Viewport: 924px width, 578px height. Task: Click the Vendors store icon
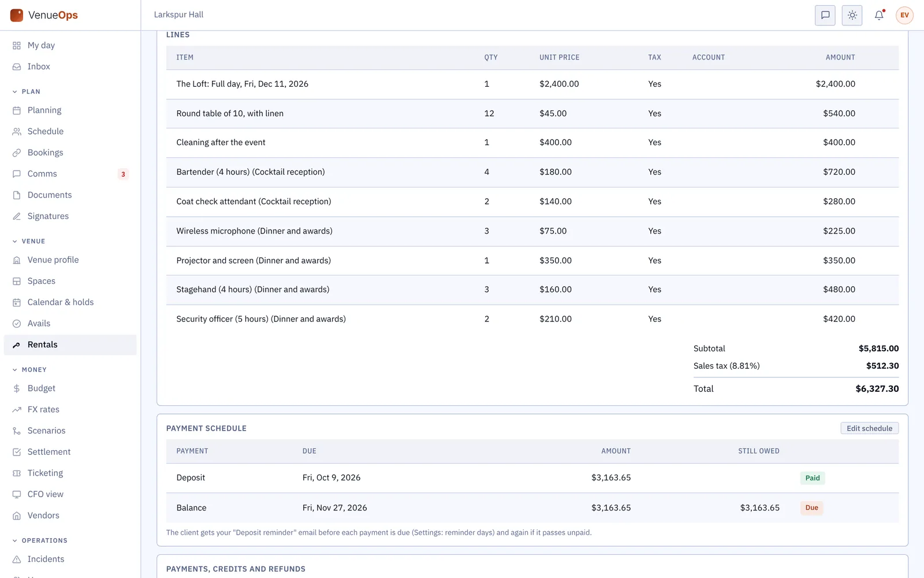[x=17, y=516]
